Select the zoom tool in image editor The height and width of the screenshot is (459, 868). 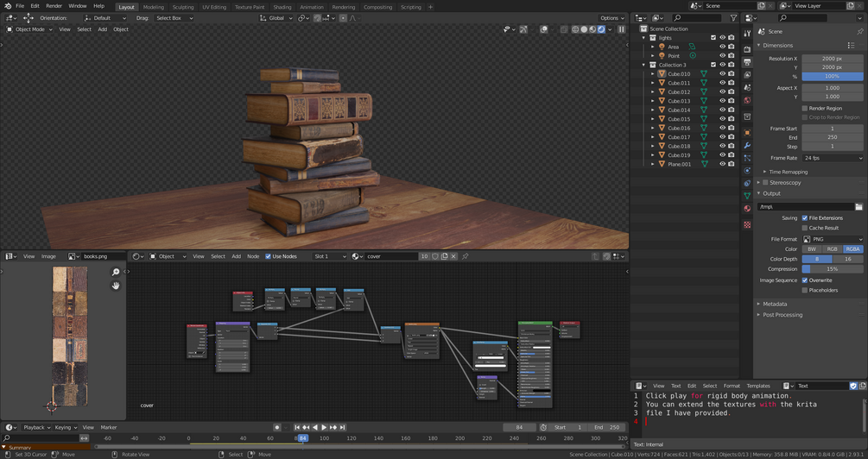tap(116, 272)
